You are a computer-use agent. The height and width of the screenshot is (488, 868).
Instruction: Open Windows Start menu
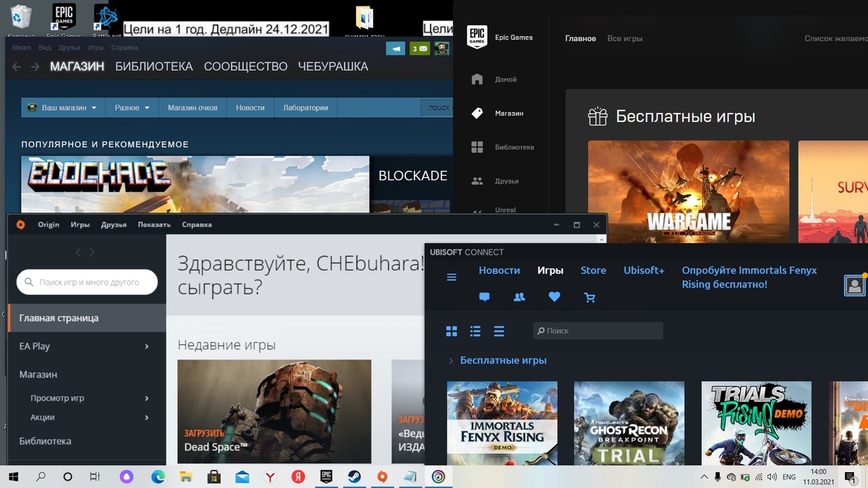coord(13,477)
